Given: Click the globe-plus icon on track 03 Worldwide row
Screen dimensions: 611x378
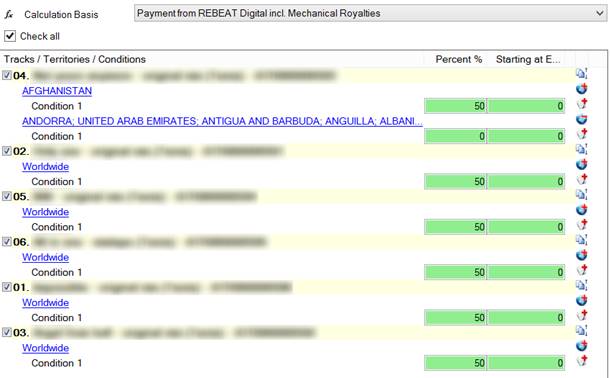Looking at the screenshot, I should pyautogui.click(x=582, y=346).
